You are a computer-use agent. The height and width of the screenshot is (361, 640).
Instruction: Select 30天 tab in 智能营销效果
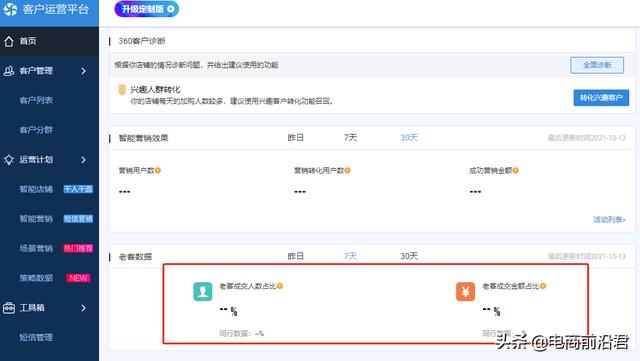409,138
